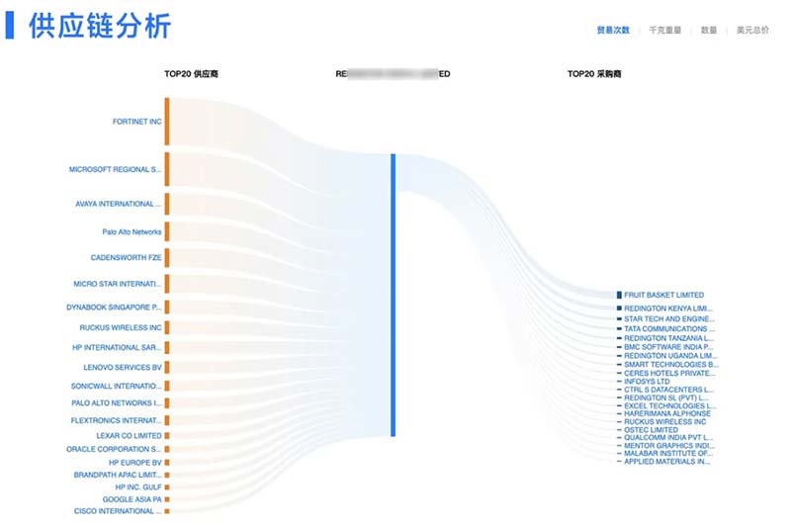Click HP INC. GULF supplier label
Viewport: 794px width, 532px height.
pyautogui.click(x=138, y=488)
